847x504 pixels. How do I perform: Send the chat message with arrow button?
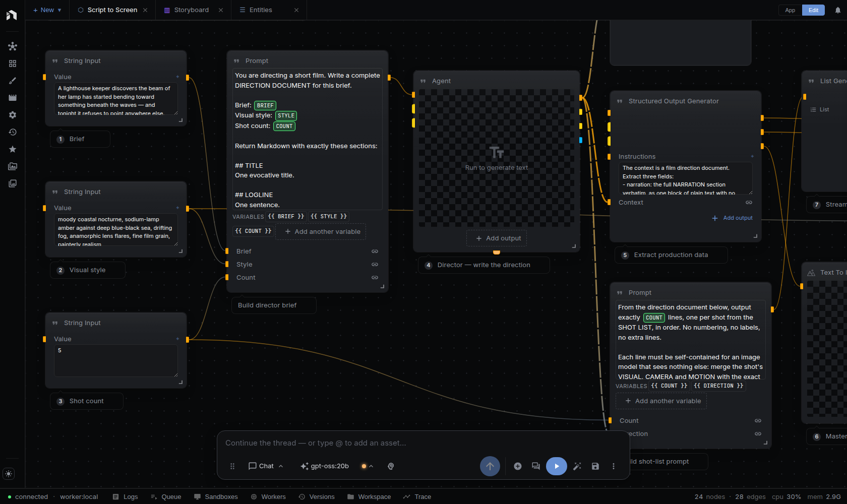pos(490,466)
